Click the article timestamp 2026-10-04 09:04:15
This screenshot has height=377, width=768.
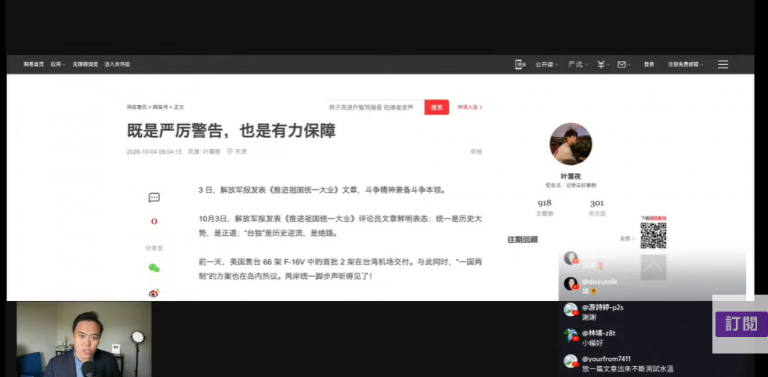pyautogui.click(x=154, y=152)
